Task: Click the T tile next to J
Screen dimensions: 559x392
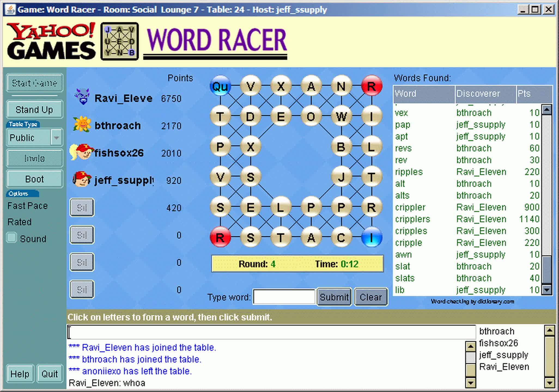Action: pyautogui.click(x=371, y=177)
